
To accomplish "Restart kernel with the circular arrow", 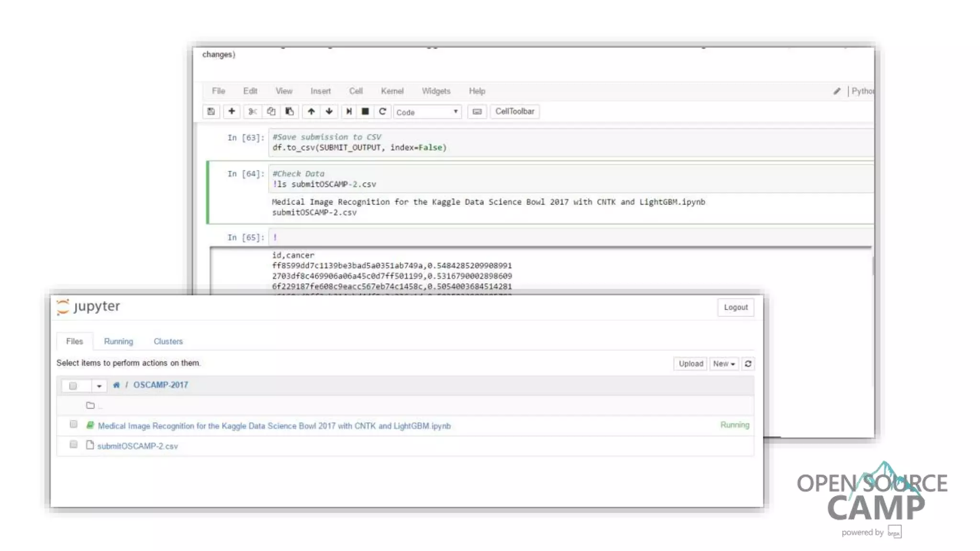I will pyautogui.click(x=382, y=111).
